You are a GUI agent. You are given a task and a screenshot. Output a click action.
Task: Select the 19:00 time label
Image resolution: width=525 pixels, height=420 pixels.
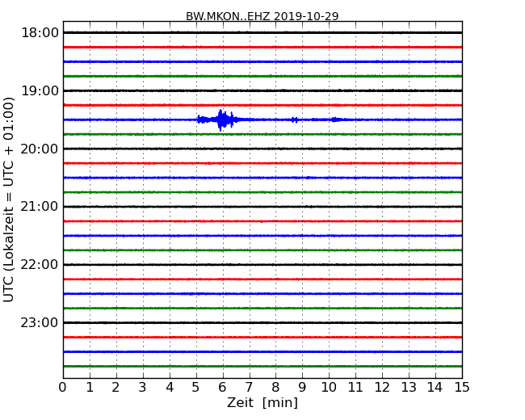(40, 90)
